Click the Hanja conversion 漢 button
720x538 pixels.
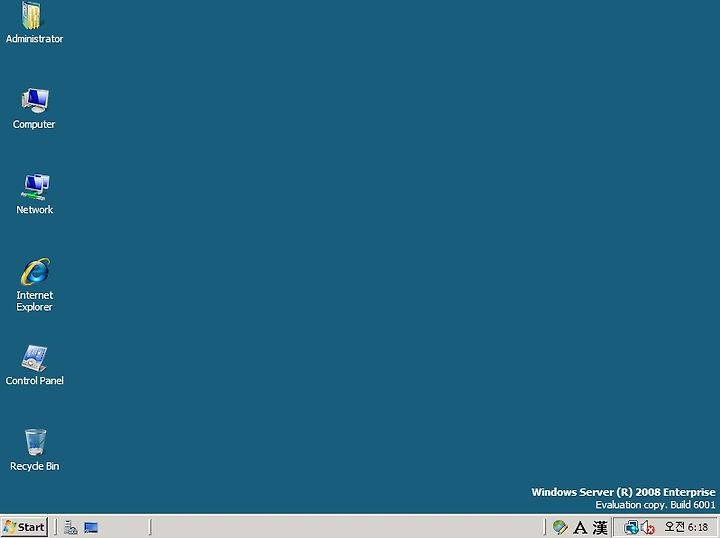(x=600, y=527)
